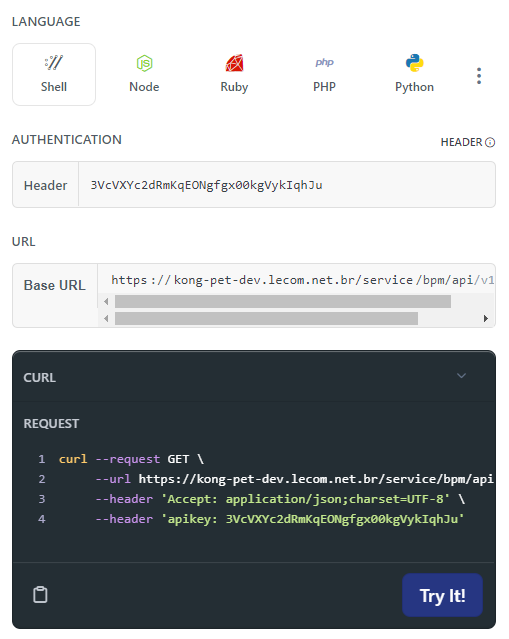
Task: Copy request with clipboard icon
Action: [40, 594]
